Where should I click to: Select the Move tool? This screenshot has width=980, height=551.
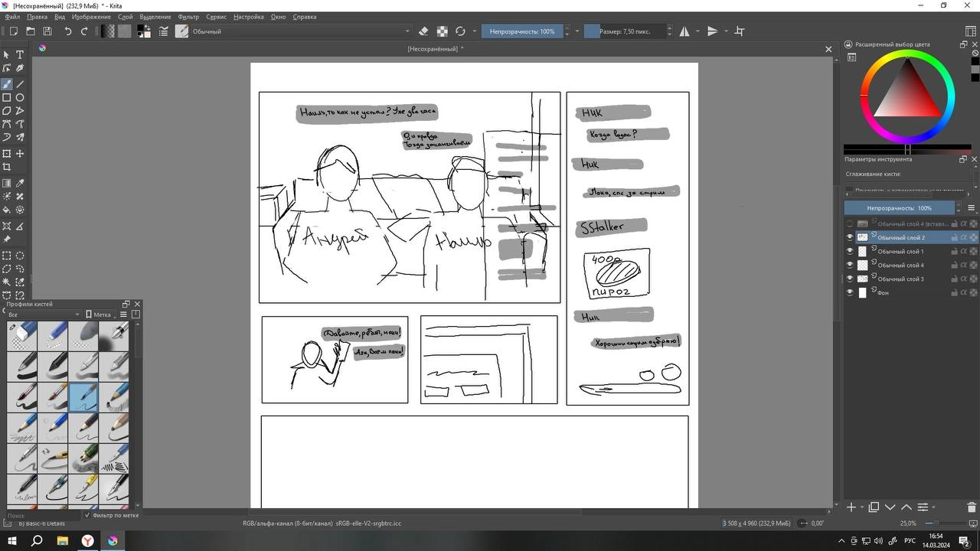(x=20, y=154)
